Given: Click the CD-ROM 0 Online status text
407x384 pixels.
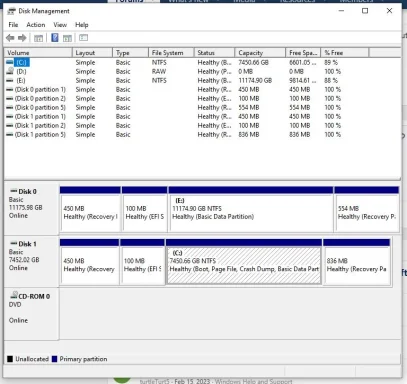Looking at the screenshot, I should pos(18,320).
